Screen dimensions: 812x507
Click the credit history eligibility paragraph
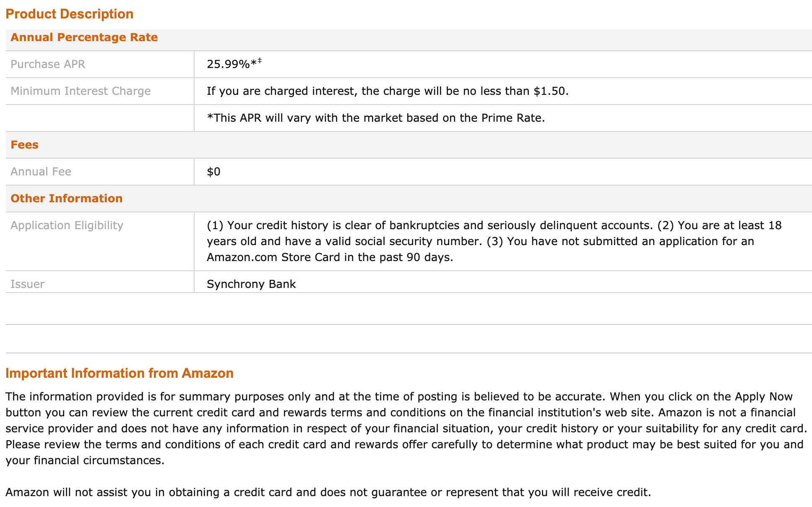click(x=494, y=241)
